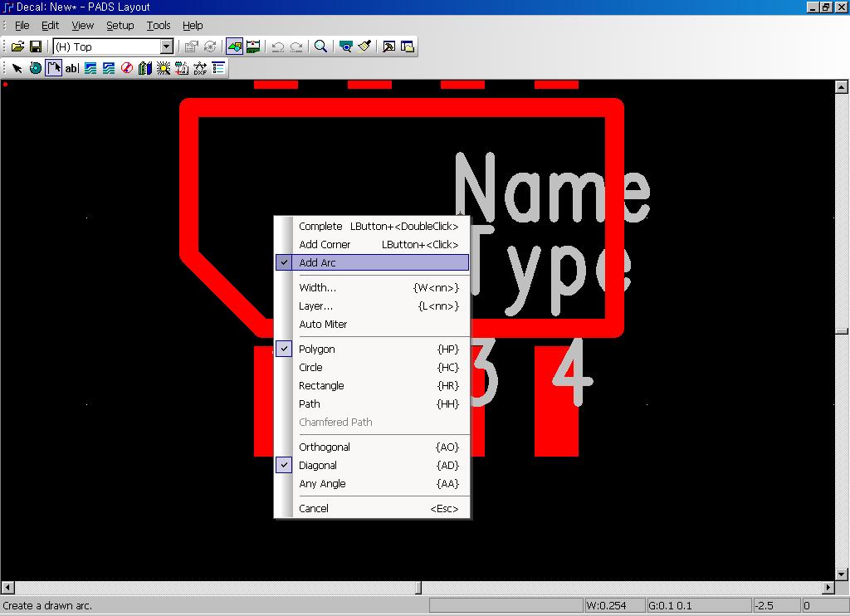Click the horizontal scrollbar thumb

tap(418, 587)
